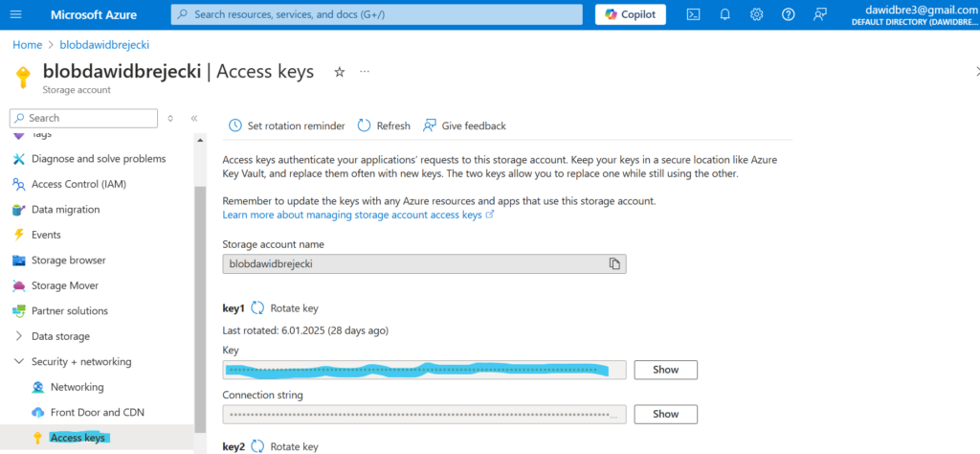Screen dimensions: 980x454
Task: Show the key1 Key value
Action: 665,370
